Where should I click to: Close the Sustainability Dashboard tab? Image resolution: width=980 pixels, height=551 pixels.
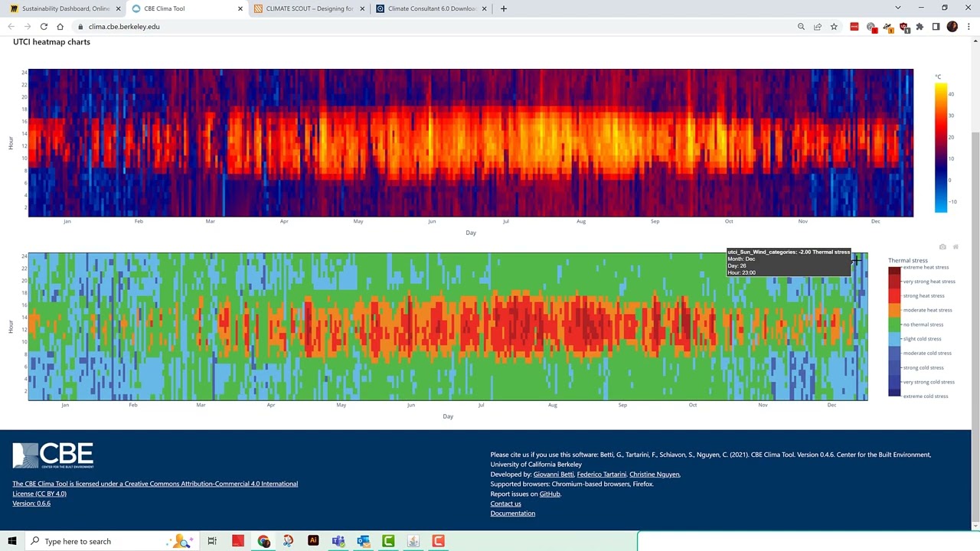coord(118,8)
